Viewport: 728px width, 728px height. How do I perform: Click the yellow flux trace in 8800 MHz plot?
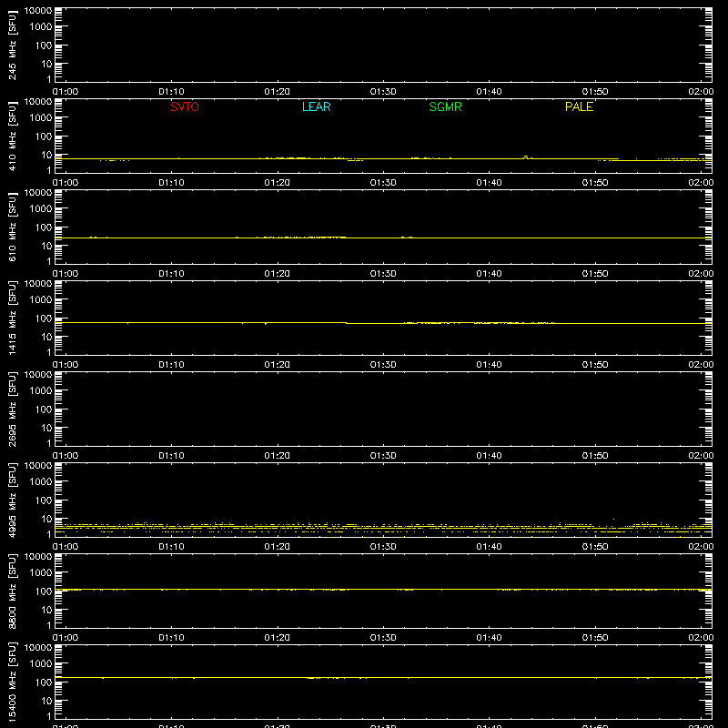[x=383, y=589]
